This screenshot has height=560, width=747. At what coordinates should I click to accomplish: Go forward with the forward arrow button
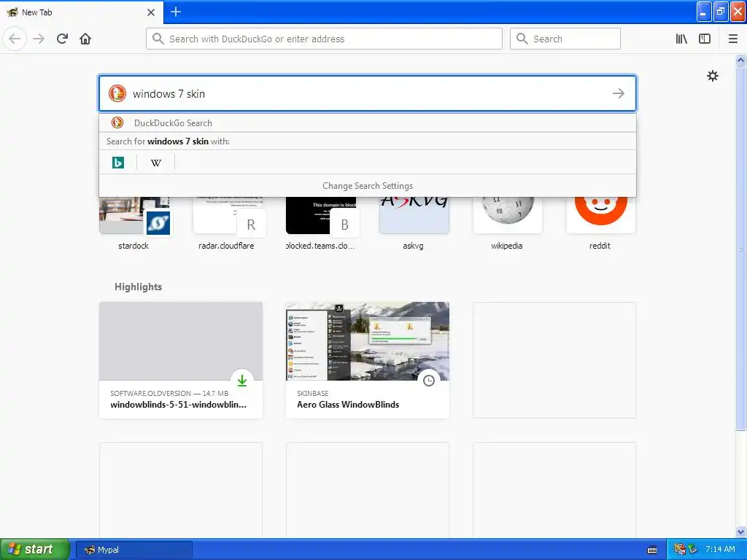[39, 39]
